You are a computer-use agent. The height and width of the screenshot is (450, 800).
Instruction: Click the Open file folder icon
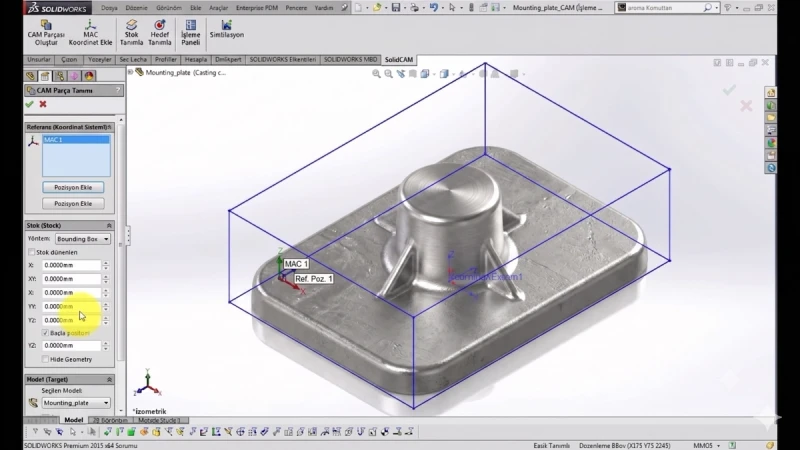click(x=377, y=8)
